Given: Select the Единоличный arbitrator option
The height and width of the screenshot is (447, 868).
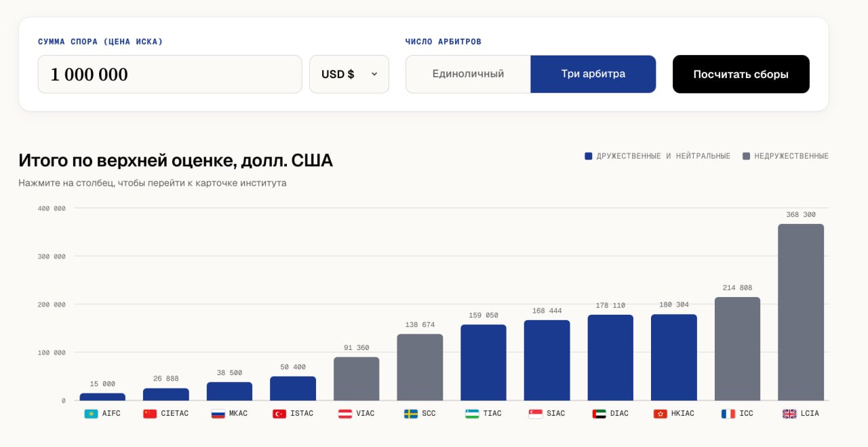Looking at the screenshot, I should [x=468, y=74].
